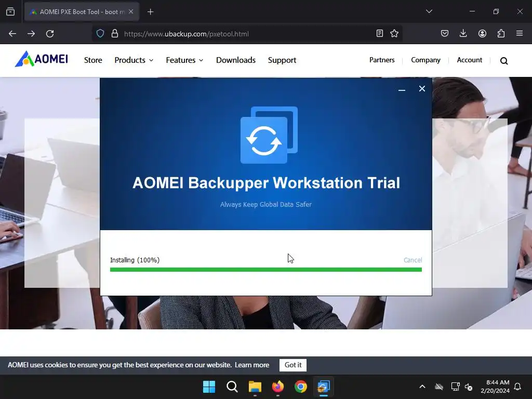Expand the list all tabs chevron

429,11
